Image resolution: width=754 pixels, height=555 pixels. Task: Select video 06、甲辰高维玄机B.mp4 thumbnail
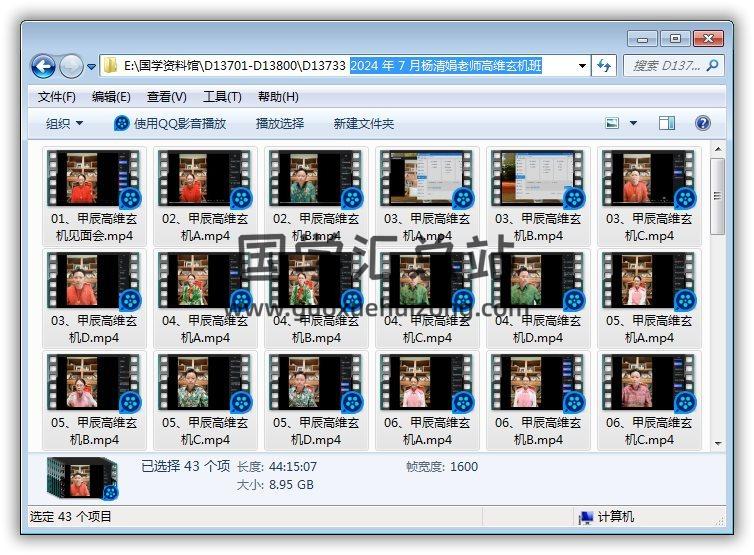pos(538,382)
